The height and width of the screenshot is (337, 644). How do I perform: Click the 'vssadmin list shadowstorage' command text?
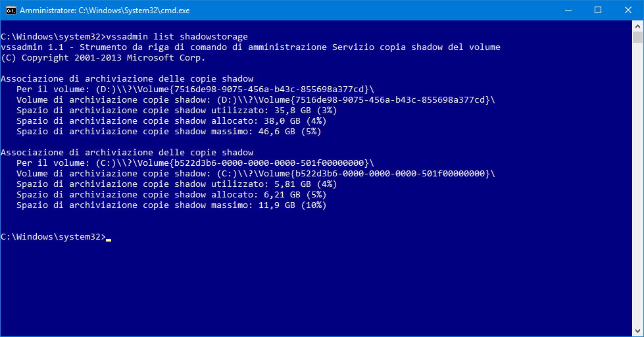(x=174, y=37)
